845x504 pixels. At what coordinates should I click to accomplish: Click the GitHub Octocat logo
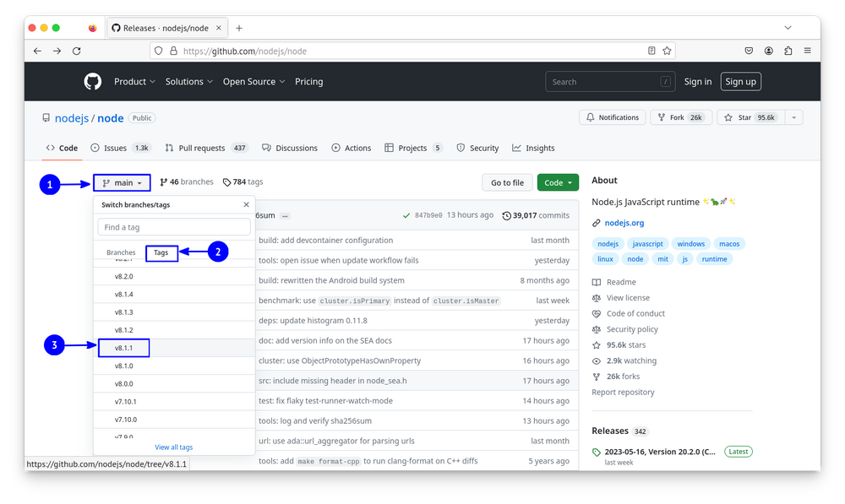coord(93,81)
